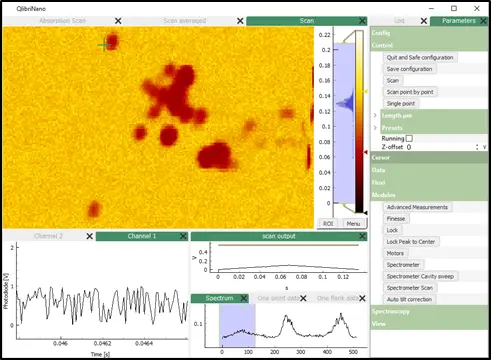Close the Log tab

tap(424, 21)
